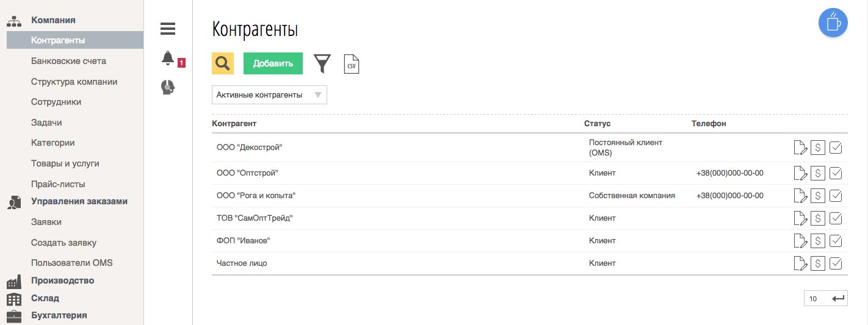Open the filter funnel icon

tap(322, 63)
